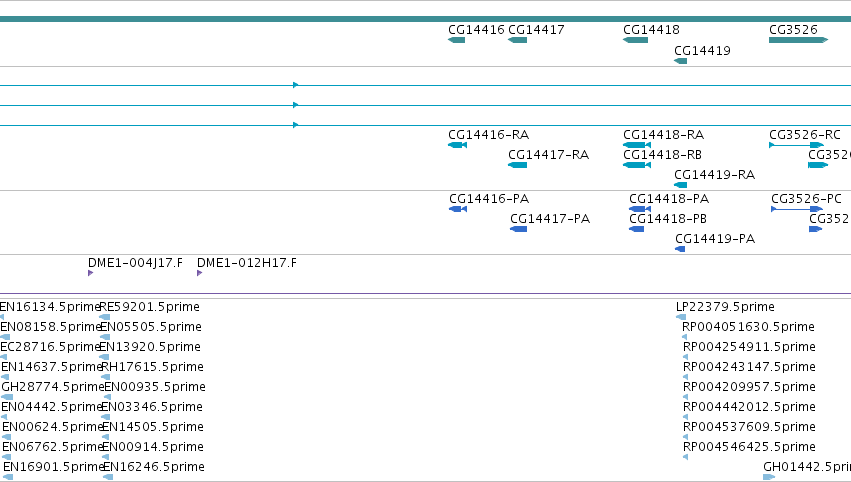Click the EN00935.5prime EST label
Viewport: 851px width, 482px height.
[155, 387]
